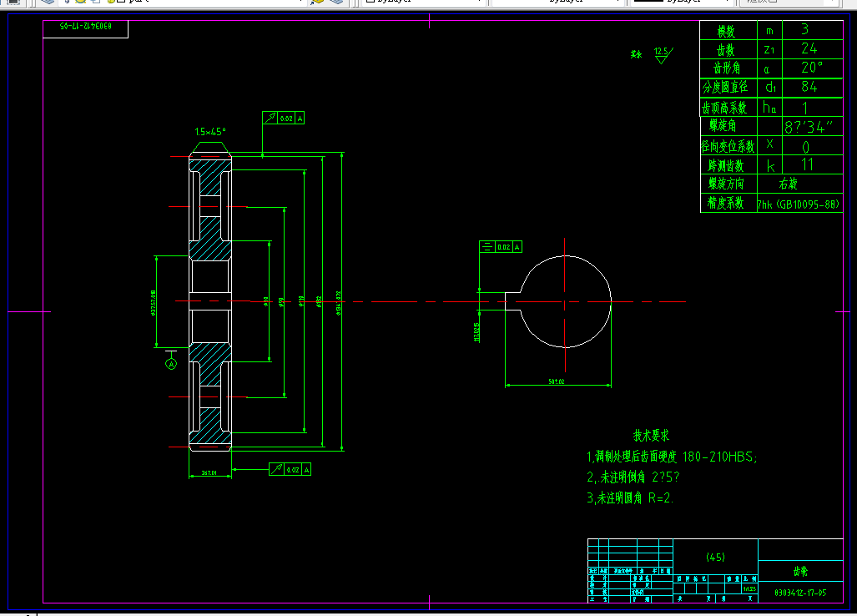Click the 螺旋角 label cell

click(x=728, y=126)
